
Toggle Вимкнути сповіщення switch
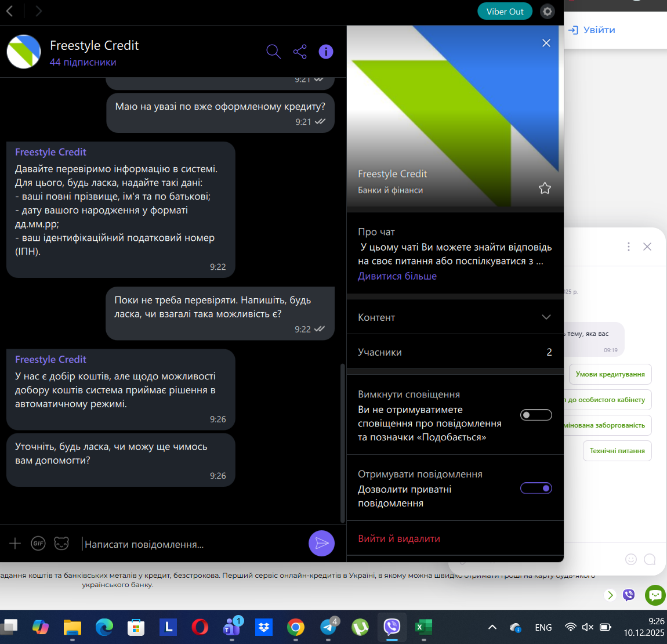tap(536, 415)
